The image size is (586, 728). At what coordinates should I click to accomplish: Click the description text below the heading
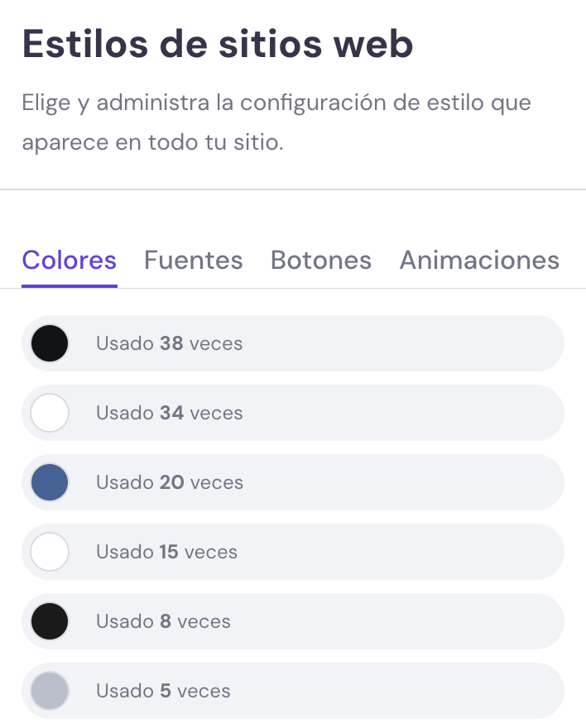(276, 122)
